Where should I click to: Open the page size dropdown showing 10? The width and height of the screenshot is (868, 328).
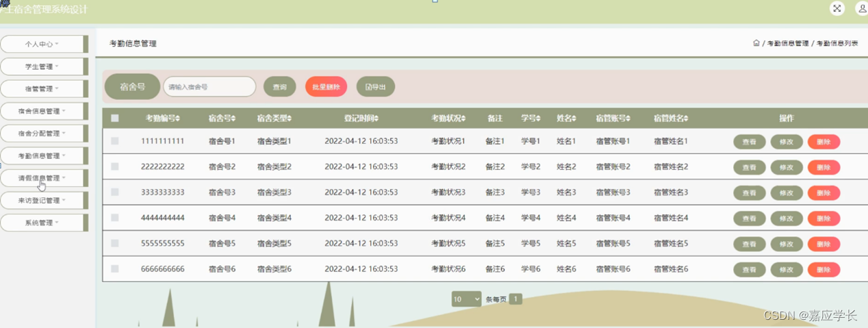466,299
